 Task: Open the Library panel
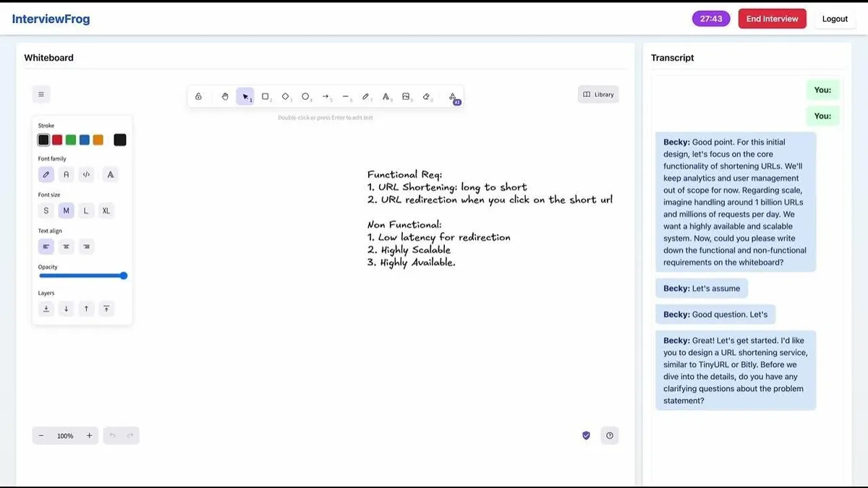click(597, 94)
